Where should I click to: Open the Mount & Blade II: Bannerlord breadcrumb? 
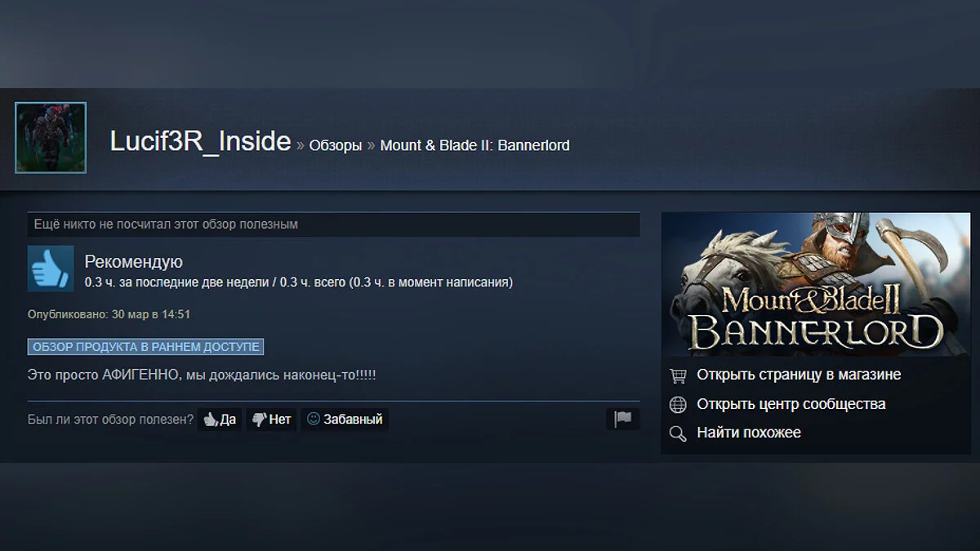pyautogui.click(x=475, y=145)
